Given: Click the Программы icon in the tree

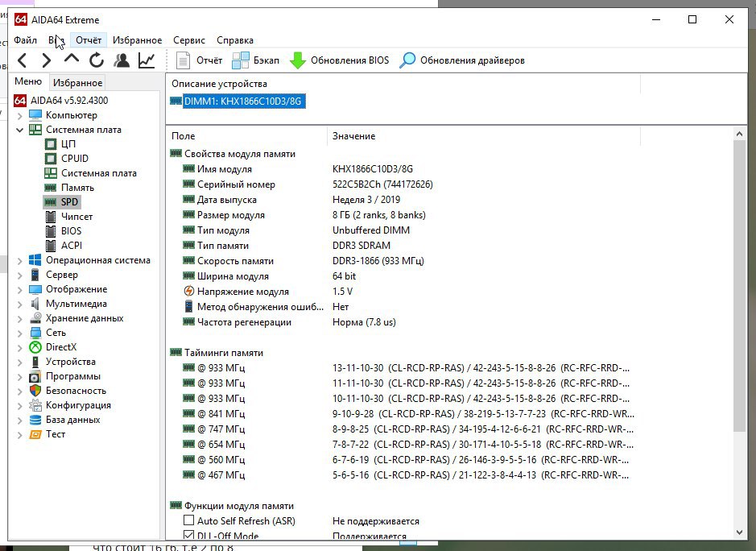Looking at the screenshot, I should click(35, 376).
